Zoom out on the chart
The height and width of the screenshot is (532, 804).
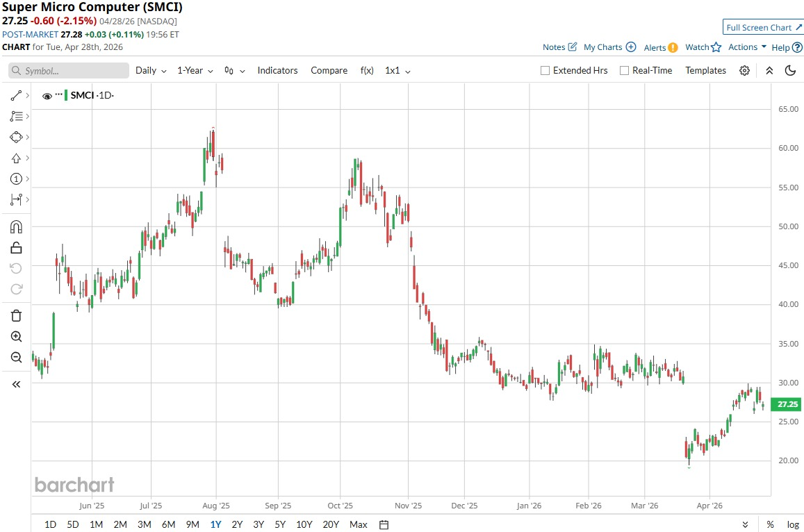click(16, 357)
